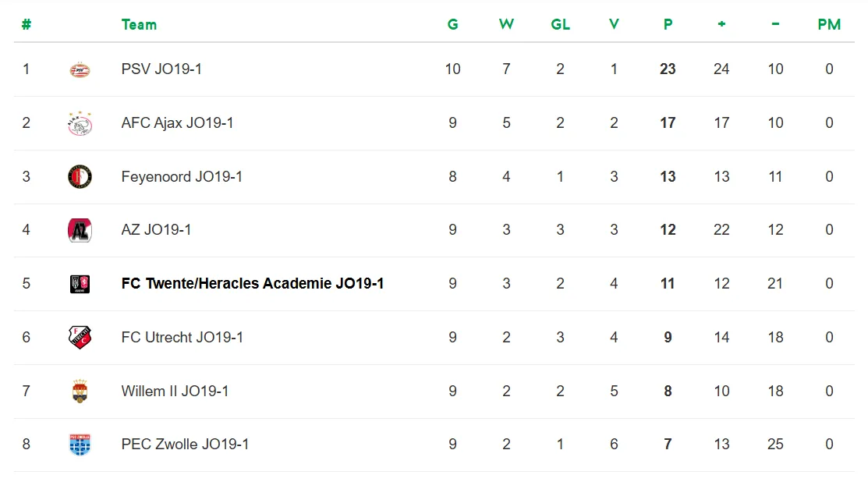
Task: Click the Willem II crest
Action: (x=80, y=392)
